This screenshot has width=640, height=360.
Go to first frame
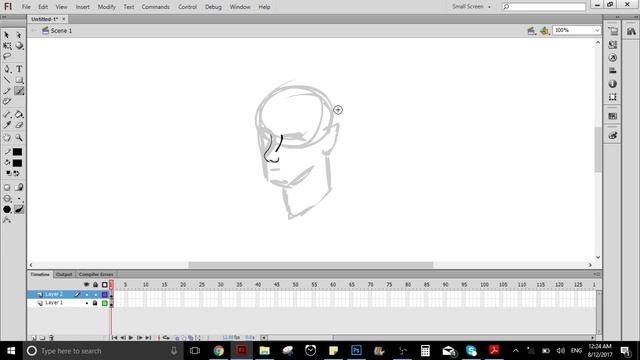114,338
